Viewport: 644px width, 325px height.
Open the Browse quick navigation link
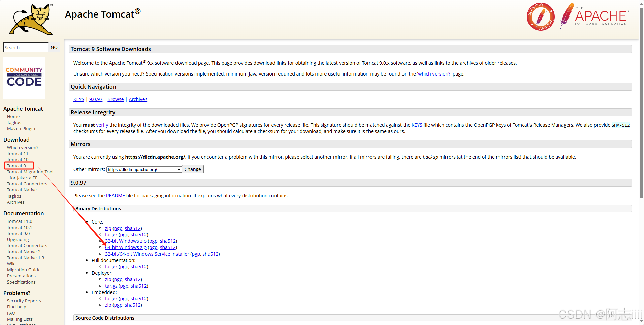(x=116, y=99)
